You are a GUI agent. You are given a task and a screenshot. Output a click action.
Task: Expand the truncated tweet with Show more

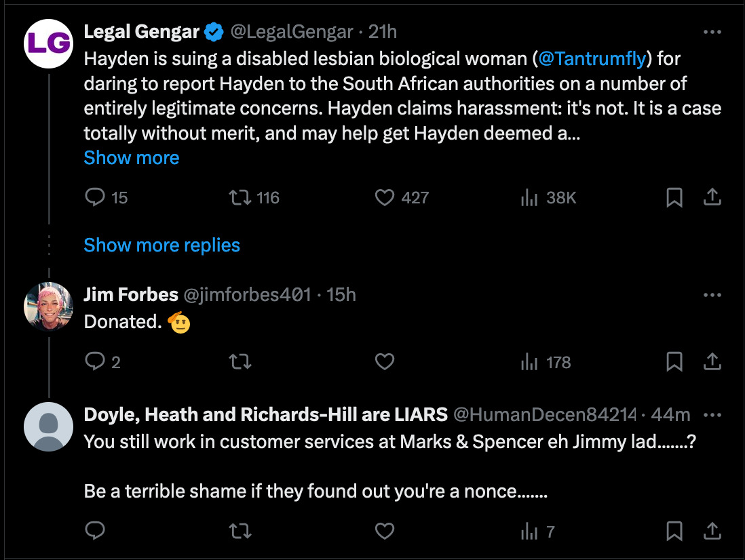(x=132, y=158)
